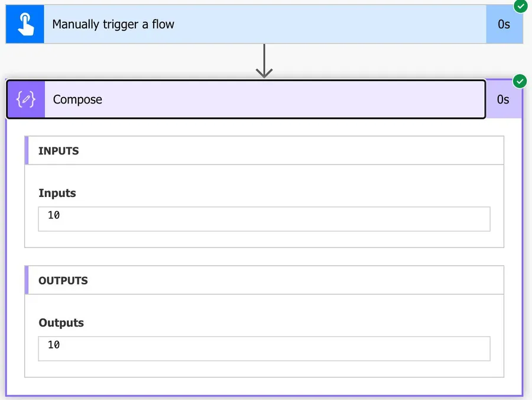Click the Compose curly-braces icon

(x=25, y=99)
